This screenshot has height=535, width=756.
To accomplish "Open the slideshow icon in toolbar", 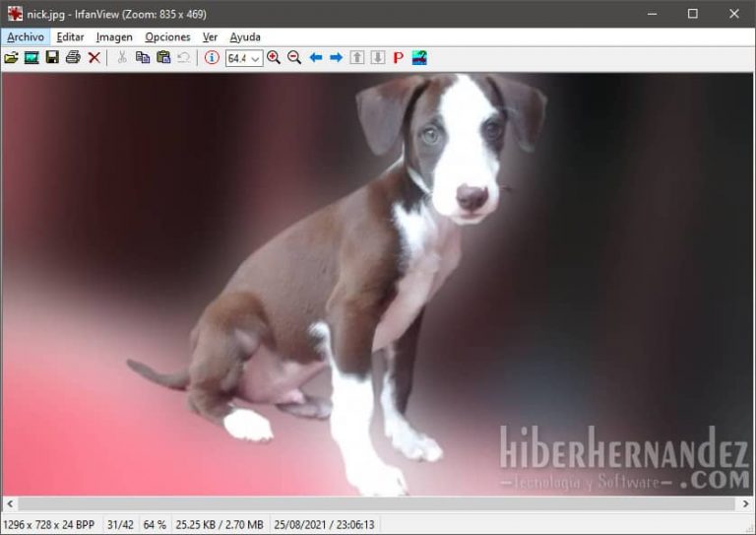I will pos(31,58).
